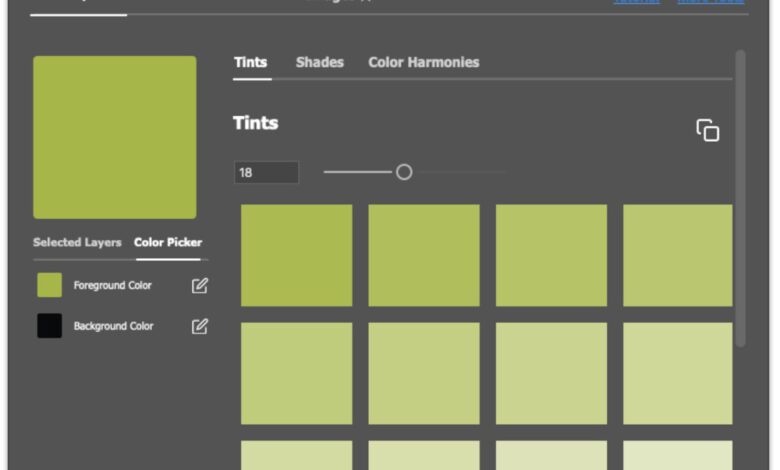Edit the Foreground Color
The width and height of the screenshot is (780, 470).
tap(200, 286)
